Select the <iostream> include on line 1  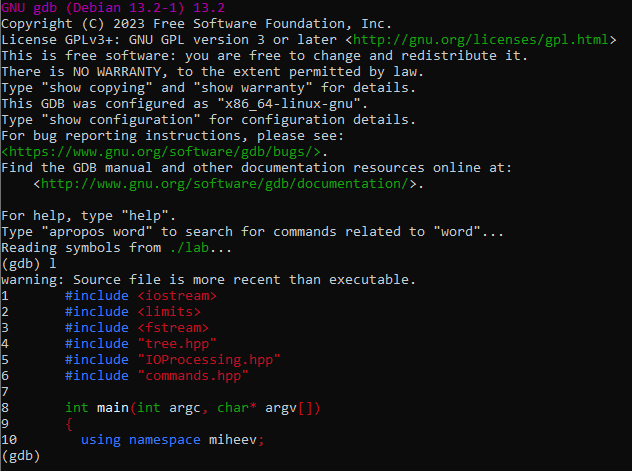tap(176, 296)
